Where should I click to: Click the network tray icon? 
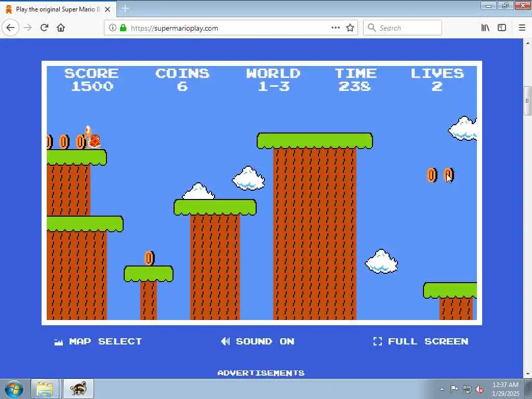(x=467, y=390)
